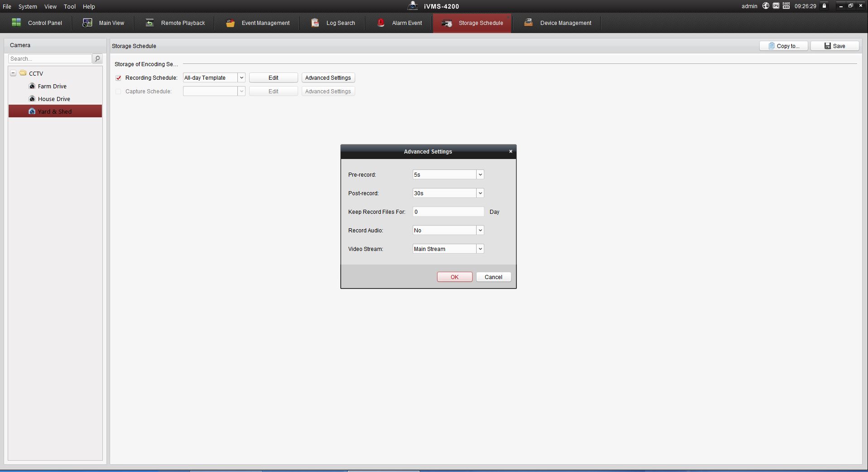
Task: Open the Control Panel grid icon
Action: pos(16,23)
